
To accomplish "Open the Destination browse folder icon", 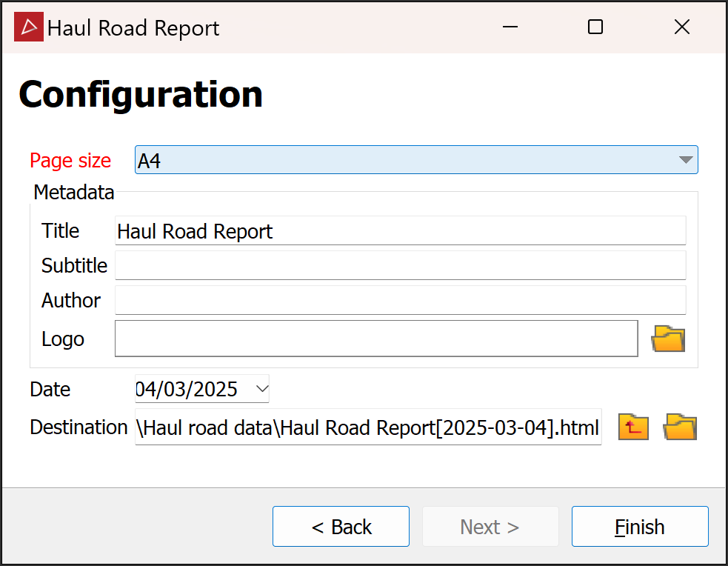I will click(680, 427).
